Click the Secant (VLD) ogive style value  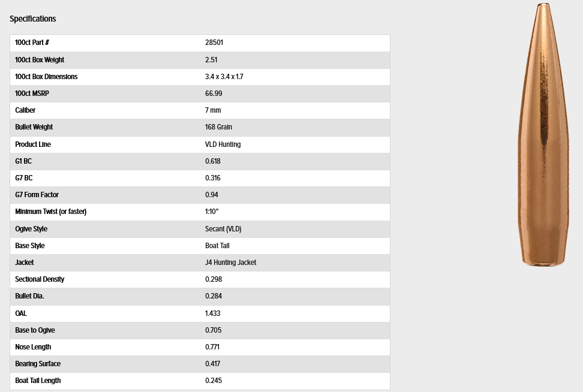[x=223, y=229]
